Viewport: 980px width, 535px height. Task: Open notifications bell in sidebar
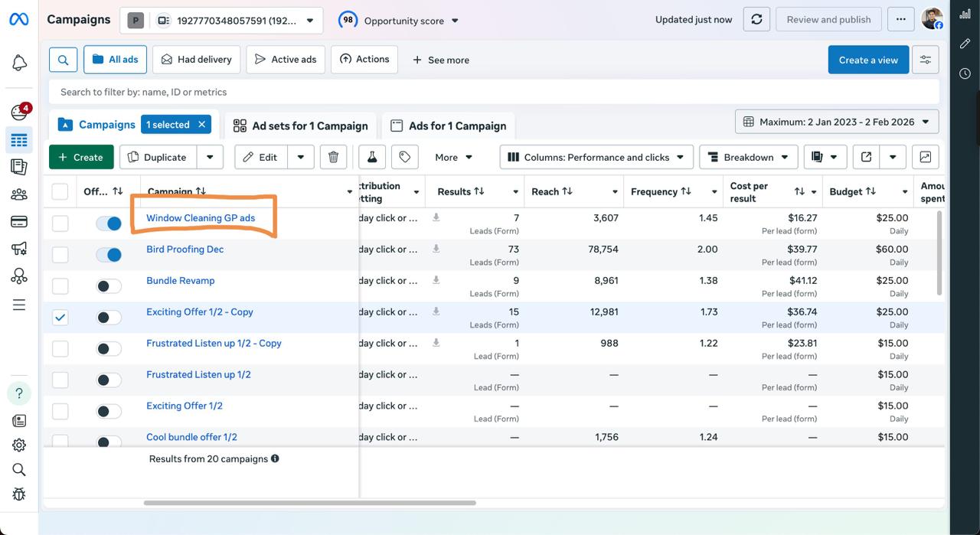click(x=19, y=64)
